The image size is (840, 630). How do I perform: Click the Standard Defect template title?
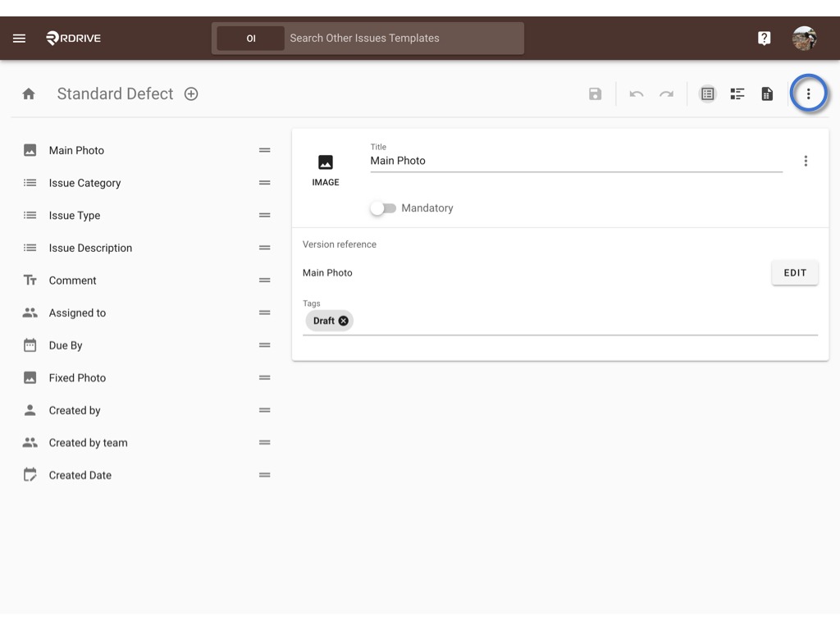pyautogui.click(x=115, y=94)
